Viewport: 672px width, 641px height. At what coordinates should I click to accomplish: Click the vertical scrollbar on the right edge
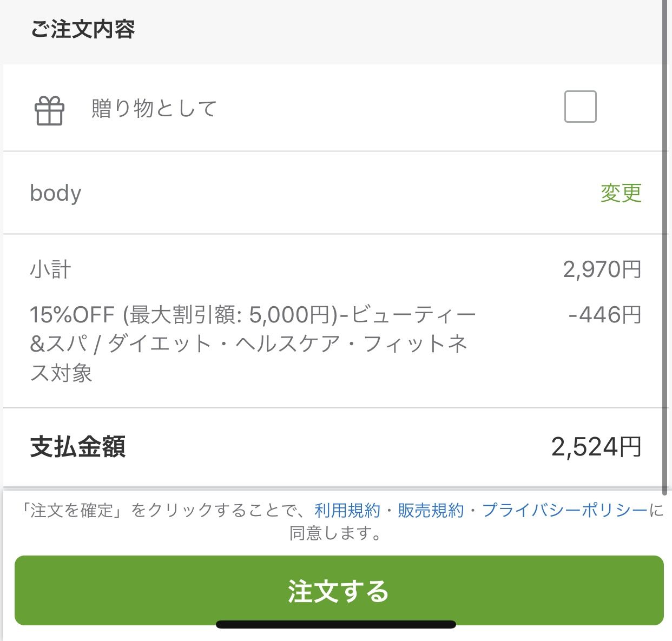(665, 247)
